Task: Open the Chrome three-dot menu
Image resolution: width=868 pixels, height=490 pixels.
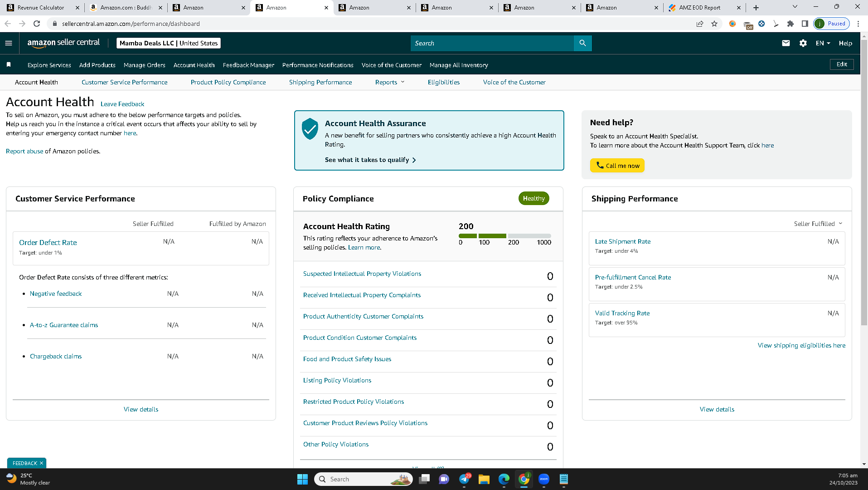Action: 858,24
